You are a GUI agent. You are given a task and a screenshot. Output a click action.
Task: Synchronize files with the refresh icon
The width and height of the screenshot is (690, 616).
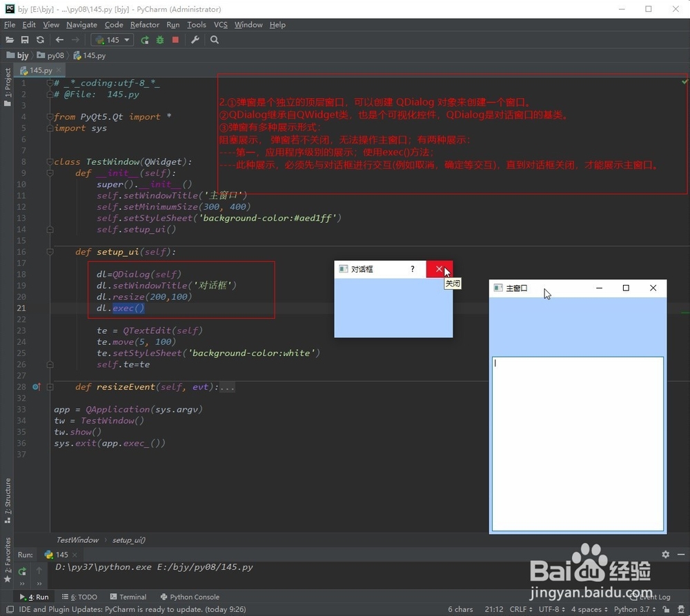(x=40, y=40)
